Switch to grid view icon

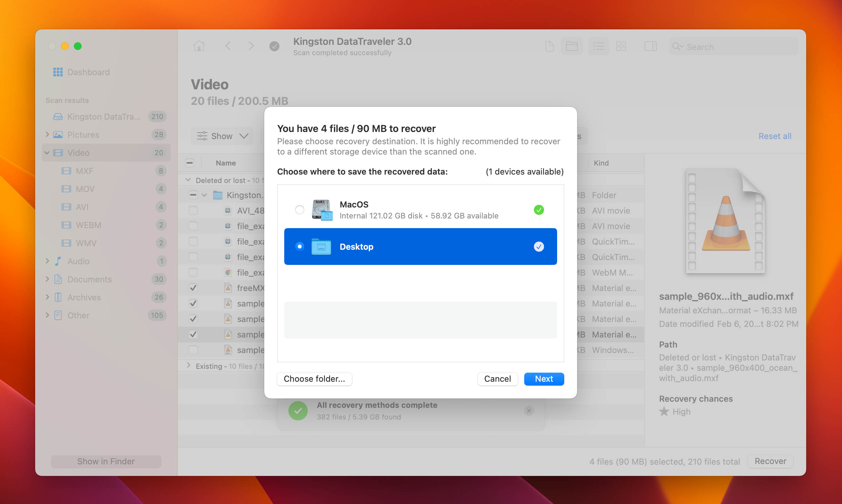[x=621, y=46]
